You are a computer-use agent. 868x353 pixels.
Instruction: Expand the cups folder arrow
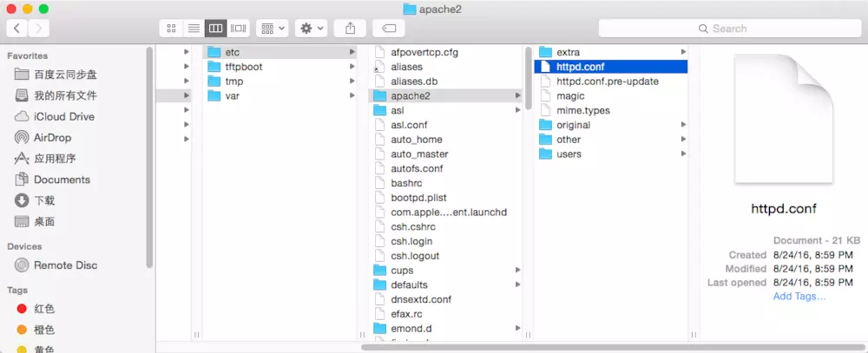coord(517,271)
